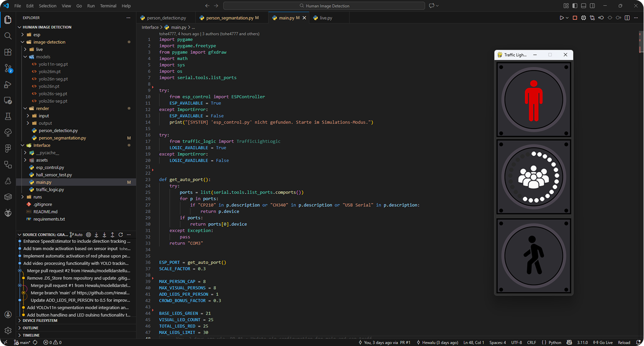Image resolution: width=644 pixels, height=346 pixels.
Task: Open editor More Actions ellipsis
Action: pyautogui.click(x=636, y=18)
